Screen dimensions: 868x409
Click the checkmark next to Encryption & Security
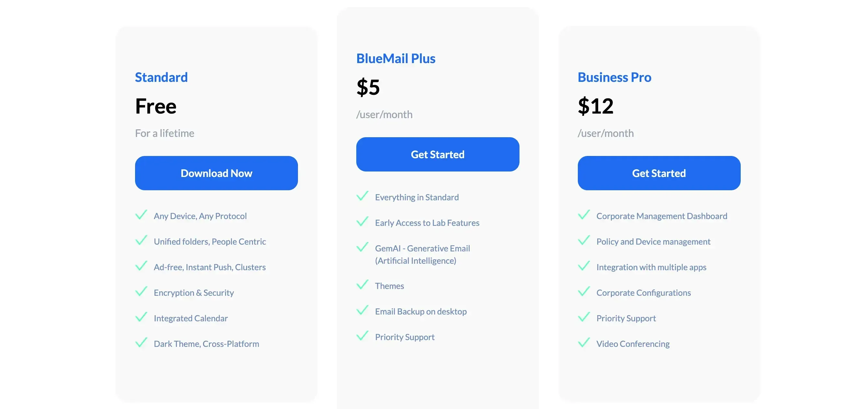[x=142, y=292]
